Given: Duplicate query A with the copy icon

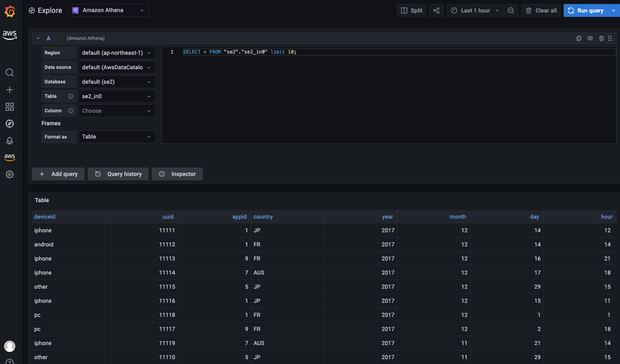Looking at the screenshot, I should click(x=579, y=38).
